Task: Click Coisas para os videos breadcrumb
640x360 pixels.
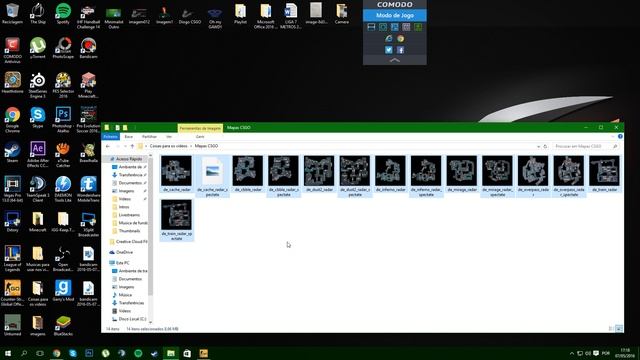Action: click(168, 146)
